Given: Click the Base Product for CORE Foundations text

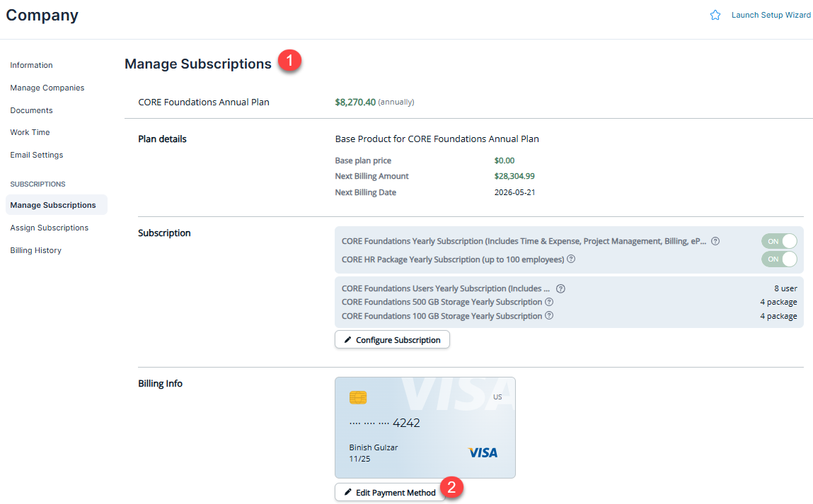Looking at the screenshot, I should pyautogui.click(x=437, y=139).
